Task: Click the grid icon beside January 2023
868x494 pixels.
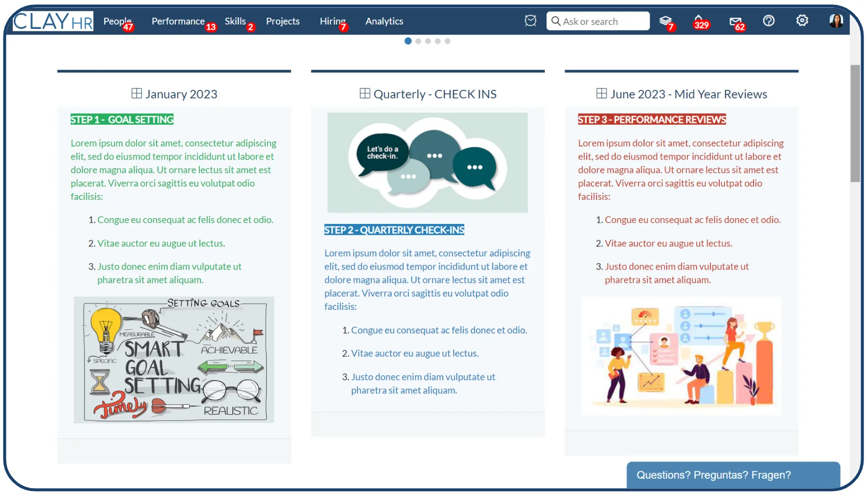Action: click(x=136, y=93)
